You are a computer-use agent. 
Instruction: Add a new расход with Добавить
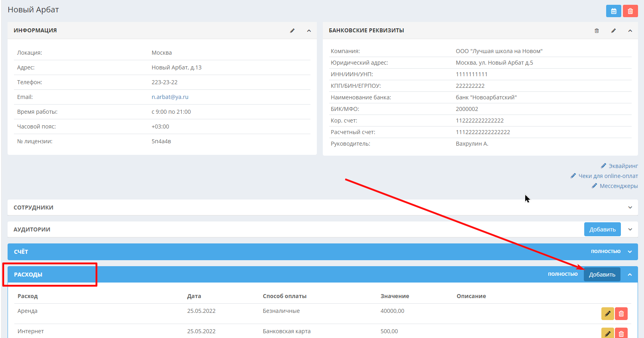click(x=602, y=275)
